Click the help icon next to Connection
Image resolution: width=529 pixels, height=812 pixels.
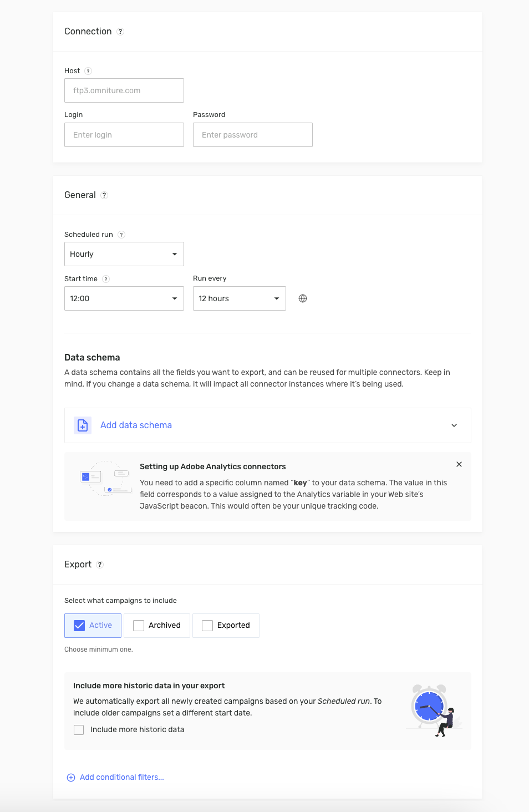(120, 32)
